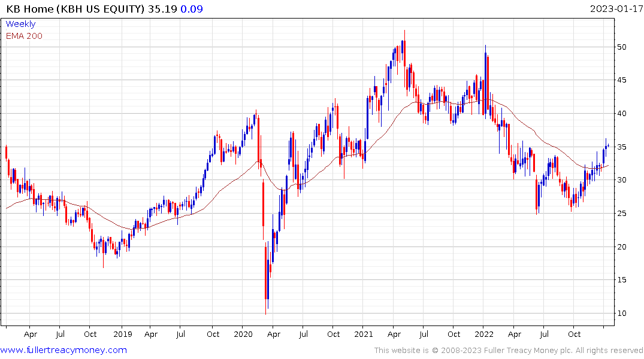Viewport: 644px width, 359px height.
Task: Click the Weekly timeframe label
Action: (20, 24)
